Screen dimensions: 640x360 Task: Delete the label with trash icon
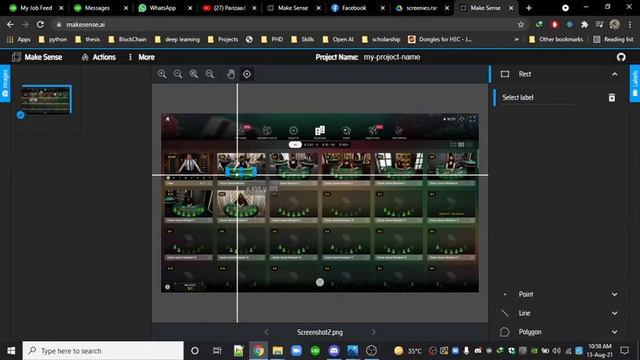point(611,98)
